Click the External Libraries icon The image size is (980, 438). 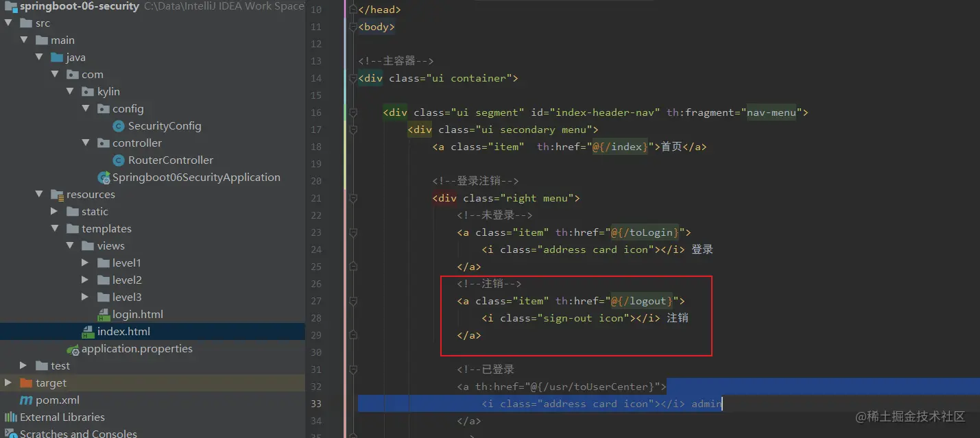(10, 417)
